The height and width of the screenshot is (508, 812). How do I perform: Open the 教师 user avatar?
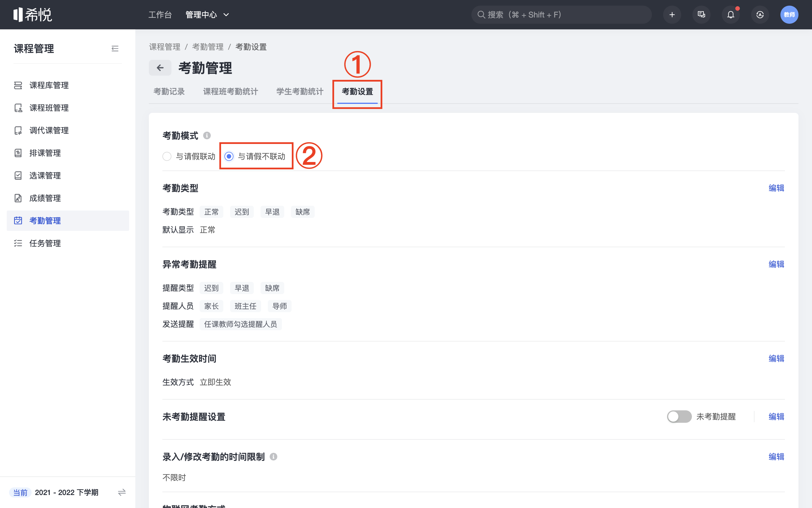[x=789, y=14]
